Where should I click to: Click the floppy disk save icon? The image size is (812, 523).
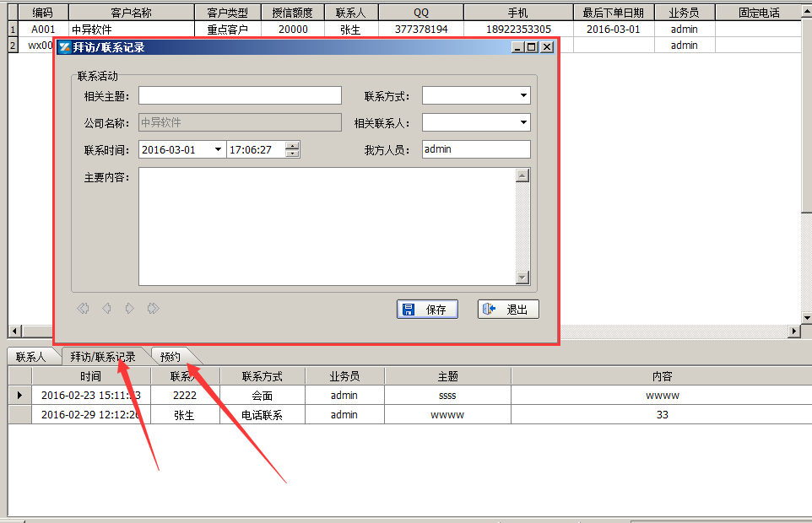click(410, 309)
